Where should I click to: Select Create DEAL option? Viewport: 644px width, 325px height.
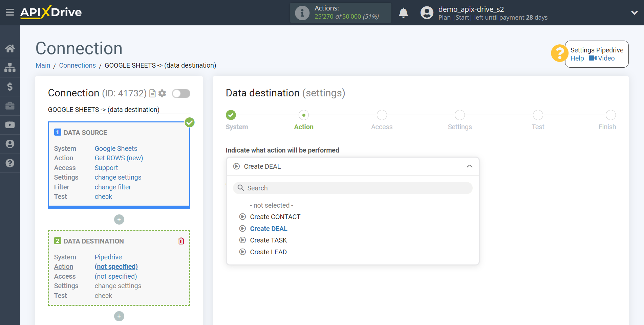(269, 229)
